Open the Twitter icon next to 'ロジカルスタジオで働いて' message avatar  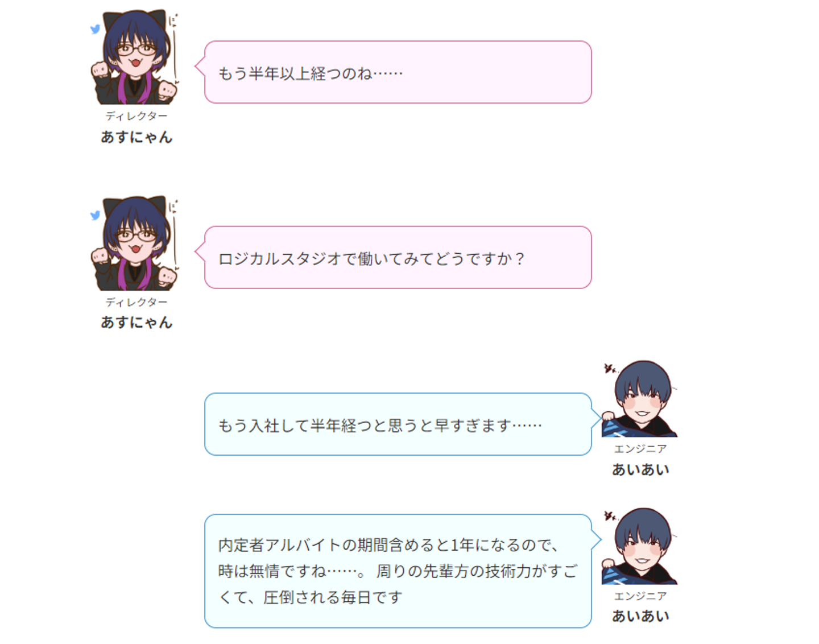(96, 215)
